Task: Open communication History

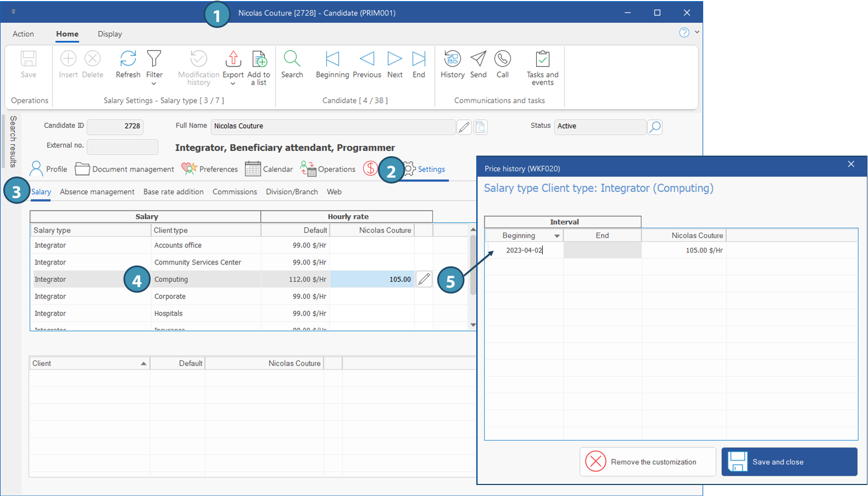Action: pyautogui.click(x=452, y=59)
